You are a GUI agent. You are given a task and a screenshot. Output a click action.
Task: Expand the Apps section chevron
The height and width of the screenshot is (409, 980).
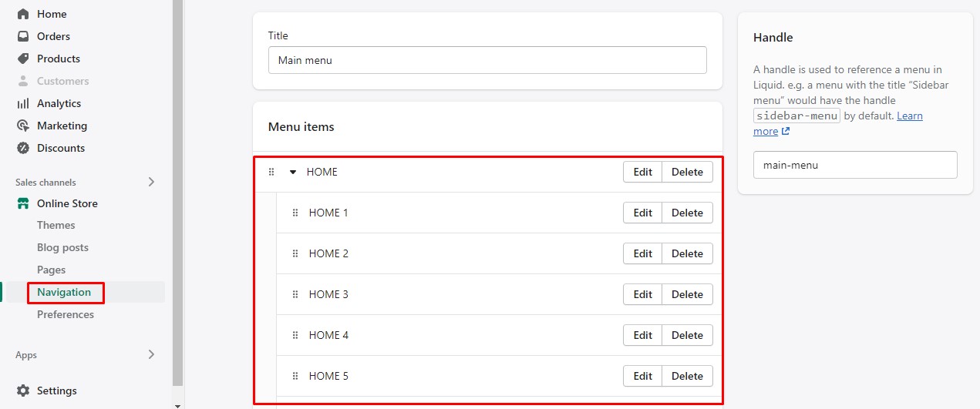151,354
